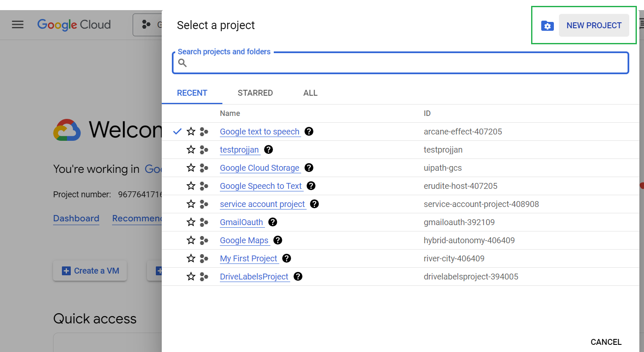Star the My First Project row
The height and width of the screenshot is (352, 644).
click(191, 258)
